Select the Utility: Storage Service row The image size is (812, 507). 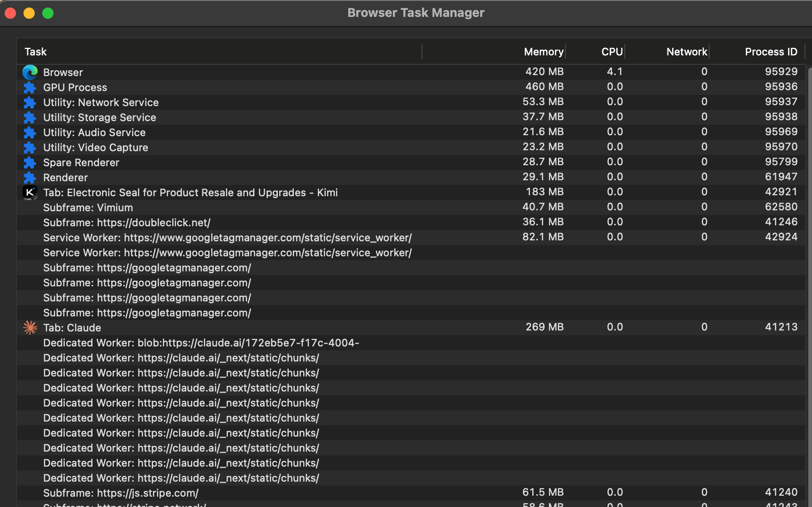coord(100,117)
